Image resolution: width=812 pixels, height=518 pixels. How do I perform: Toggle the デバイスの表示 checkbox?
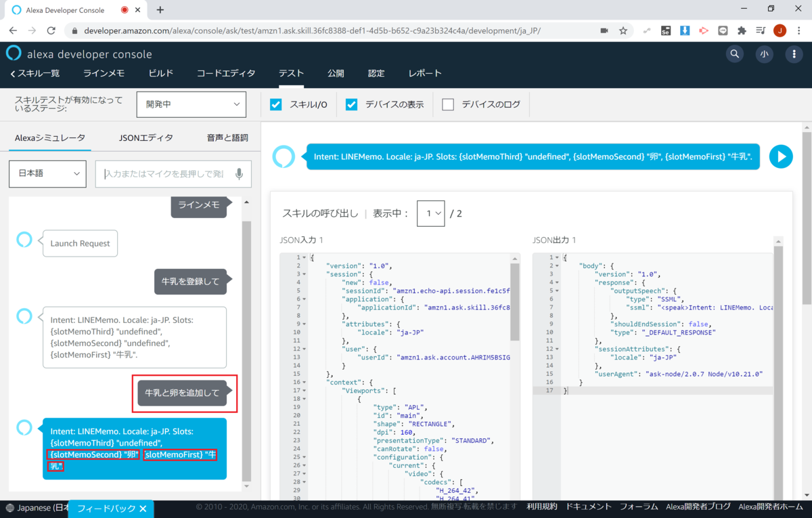351,104
